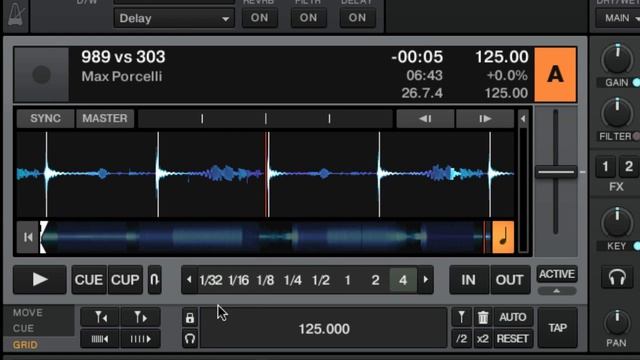Click the phase meter bar
Image resolution: width=640 pixels, height=360 pixels.
click(265, 119)
